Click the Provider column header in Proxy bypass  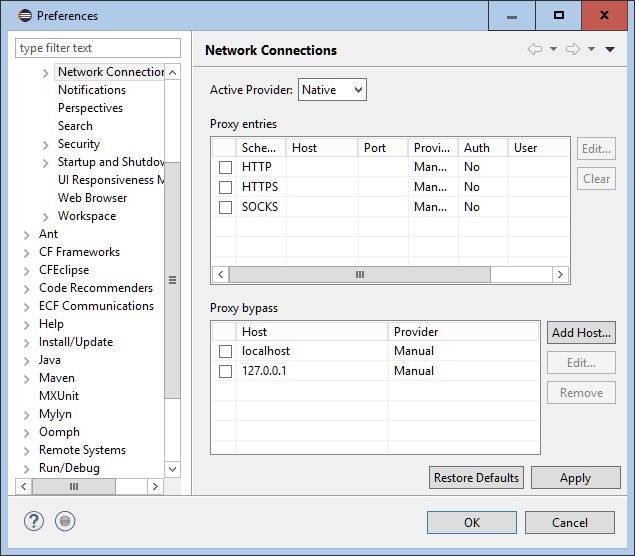point(463,332)
